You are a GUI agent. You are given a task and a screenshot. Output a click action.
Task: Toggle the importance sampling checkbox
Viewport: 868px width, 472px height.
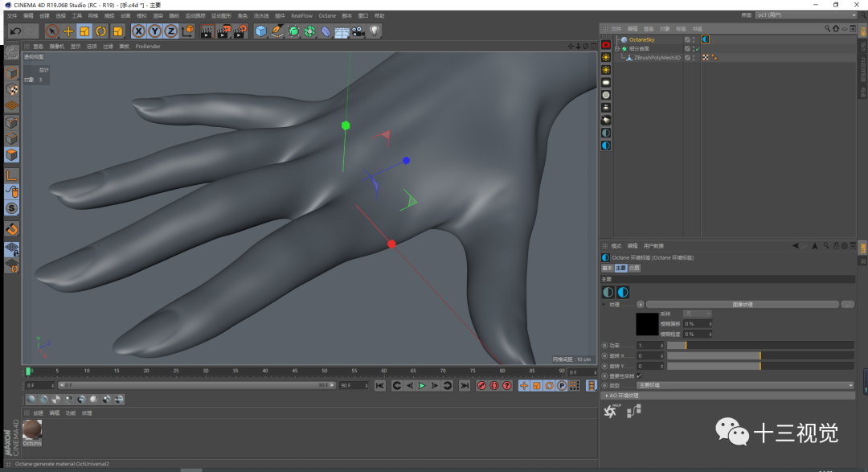(x=640, y=376)
